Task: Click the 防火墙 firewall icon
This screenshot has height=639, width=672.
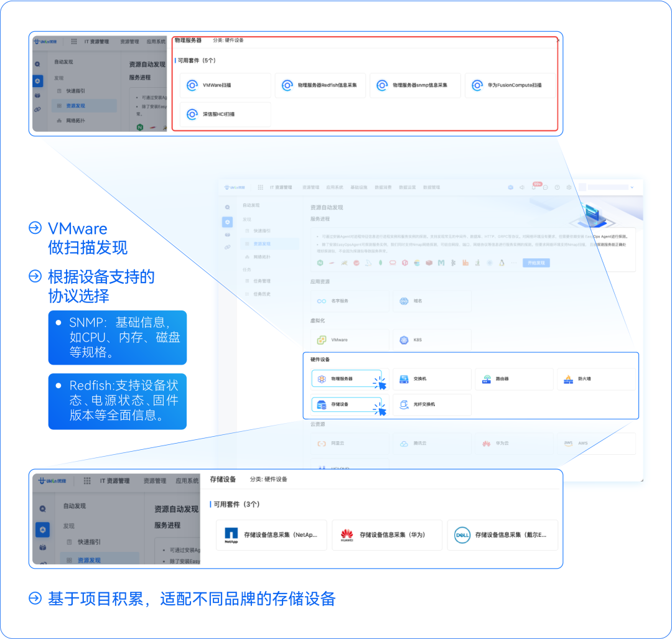Action: (569, 379)
